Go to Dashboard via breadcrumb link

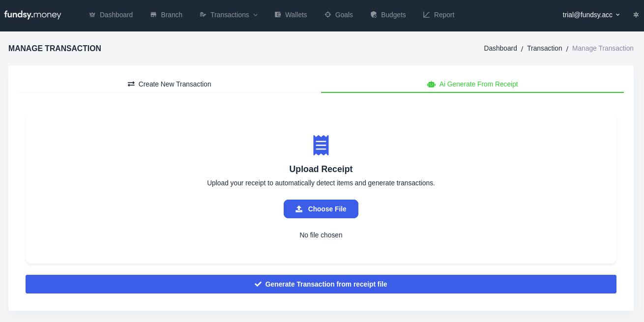pos(500,48)
